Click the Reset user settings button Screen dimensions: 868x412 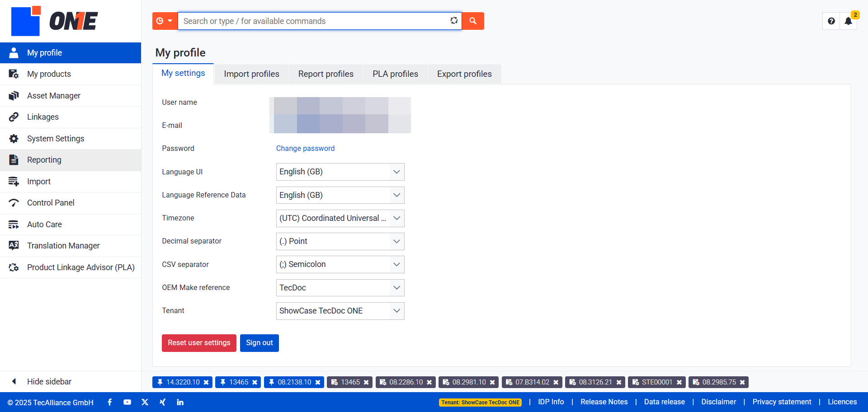tap(199, 343)
